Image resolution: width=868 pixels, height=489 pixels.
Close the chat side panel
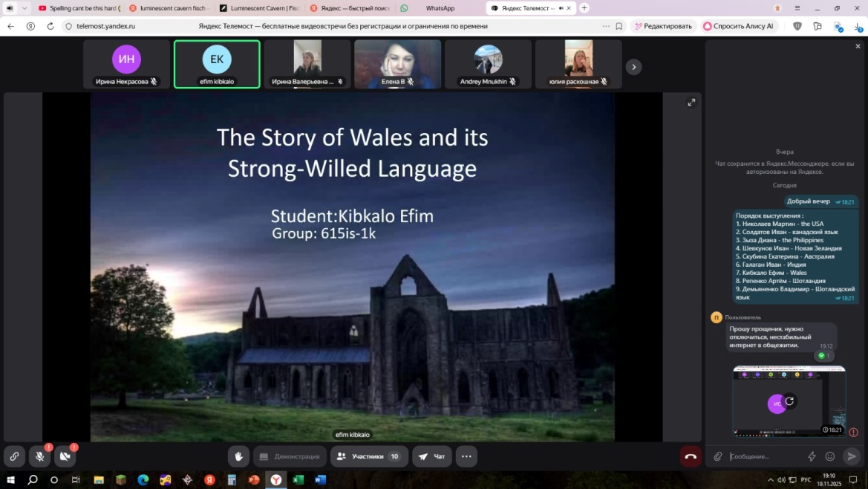click(858, 46)
